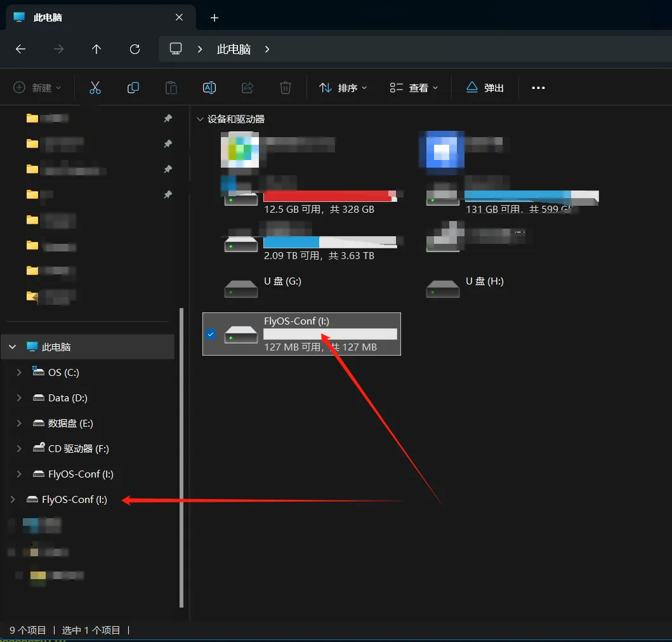Uncheck the FlyOS-Conf (I:) drive checkbox

pos(211,334)
